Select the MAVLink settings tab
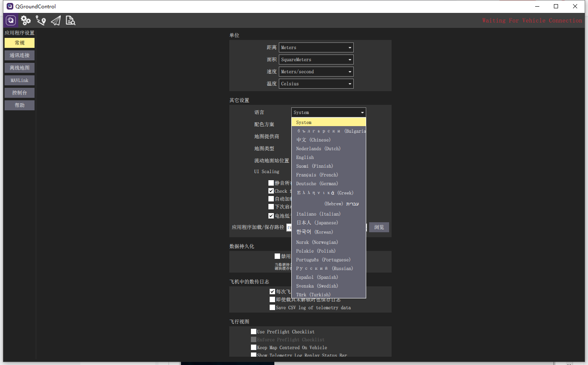Screen dimensions: 588x365 pos(20,80)
